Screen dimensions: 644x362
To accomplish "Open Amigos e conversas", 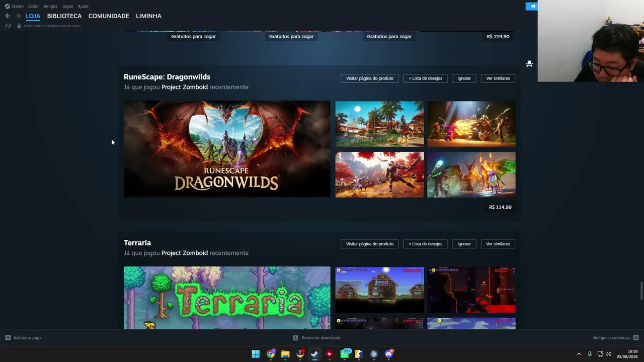I will (x=611, y=338).
